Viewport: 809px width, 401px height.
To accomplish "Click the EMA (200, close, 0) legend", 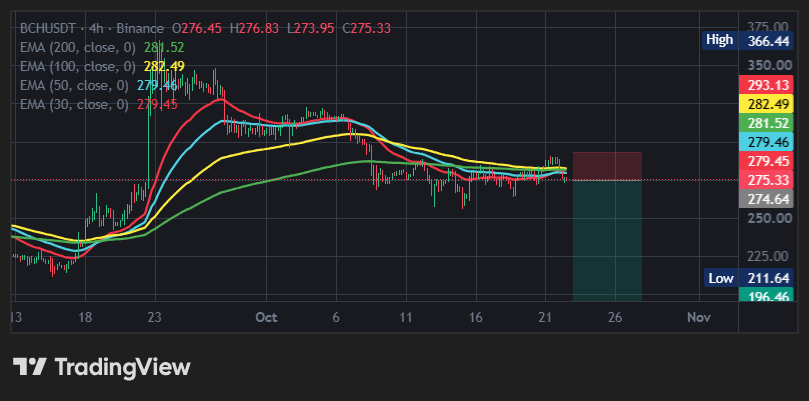I will [102, 47].
